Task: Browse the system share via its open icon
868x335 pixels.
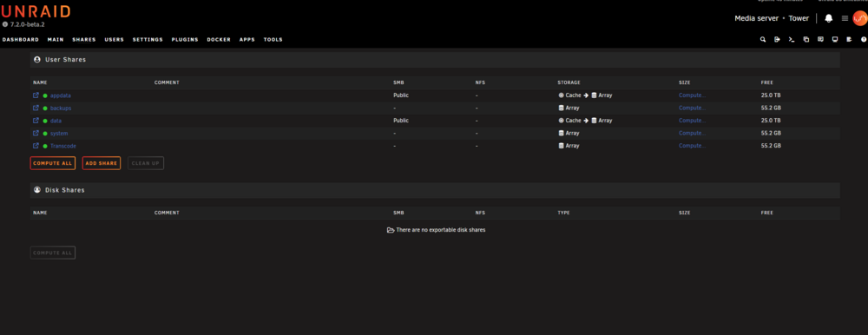Action: pyautogui.click(x=36, y=133)
